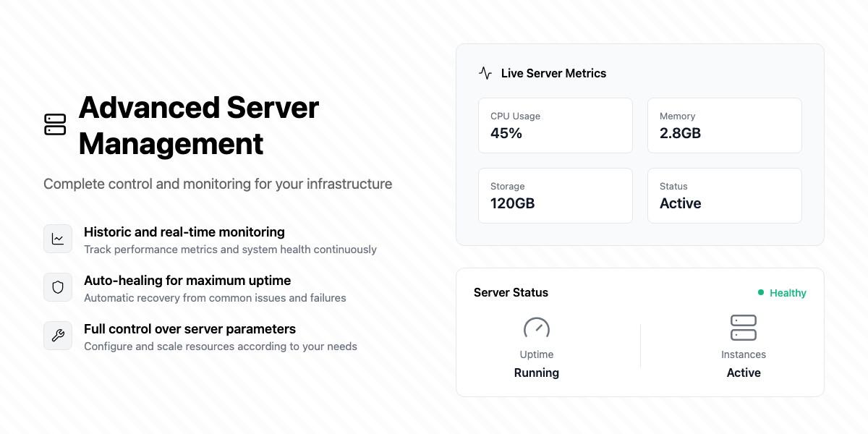Select the CPU Usage 45% card
This screenshot has height=434, width=868.
pyautogui.click(x=556, y=125)
